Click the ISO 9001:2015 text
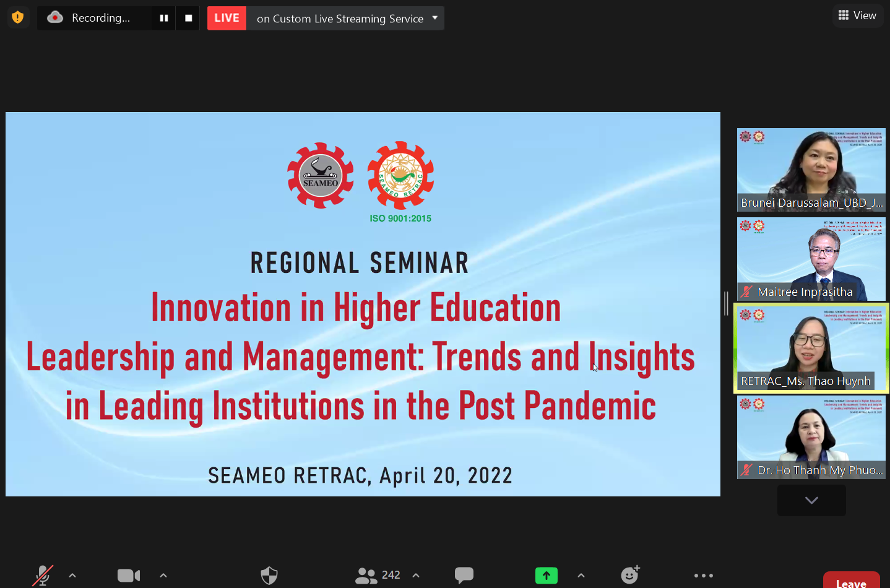Screen dimensions: 890x588 click(x=400, y=218)
